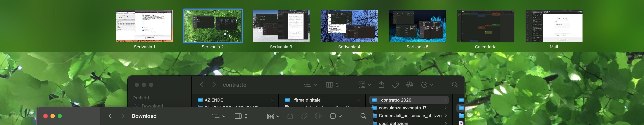Viewport: 644px width, 125px height.
Task: Click the contratto window title
Action: (235, 85)
